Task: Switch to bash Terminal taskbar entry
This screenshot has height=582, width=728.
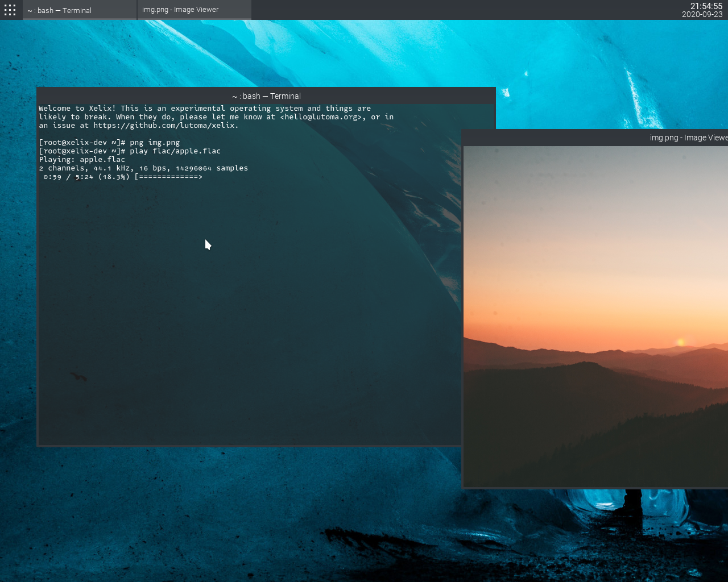Action: pos(80,10)
